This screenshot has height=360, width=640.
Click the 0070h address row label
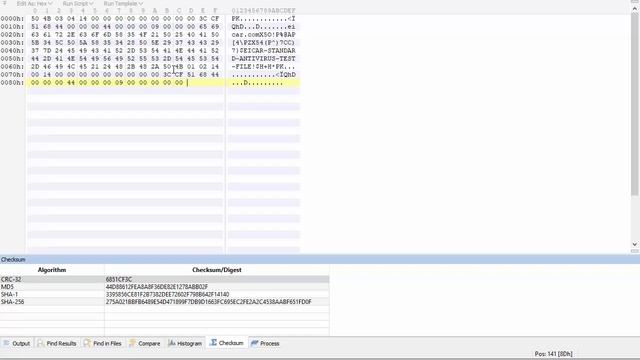coord(12,75)
